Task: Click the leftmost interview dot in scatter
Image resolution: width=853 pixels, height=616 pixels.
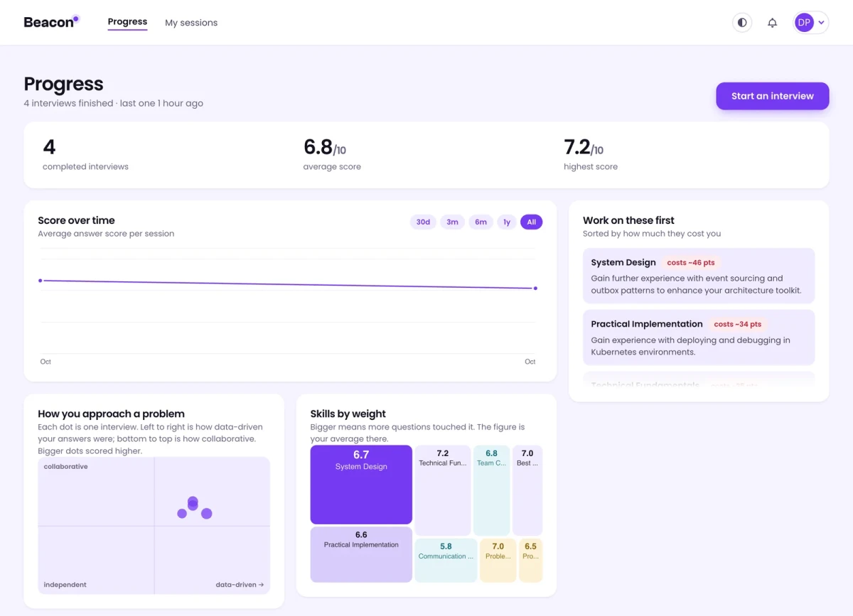Action: (x=182, y=514)
